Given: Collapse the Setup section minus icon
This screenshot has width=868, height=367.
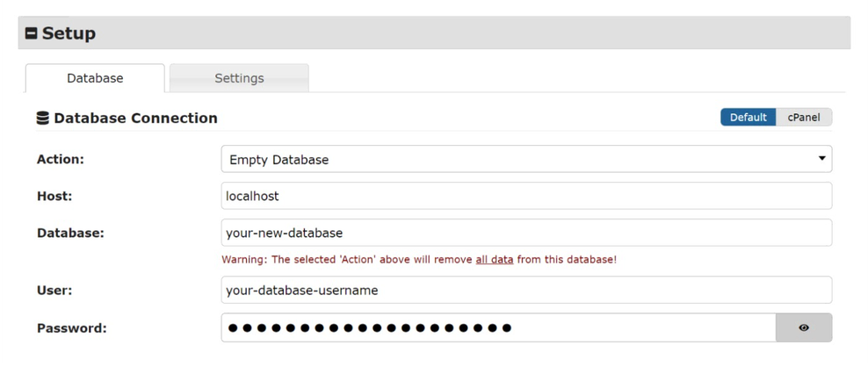Looking at the screenshot, I should tap(31, 34).
